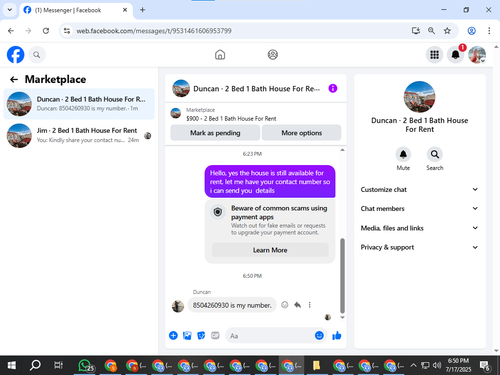Send a thumbs-up like
The height and width of the screenshot is (375, 500).
click(337, 336)
